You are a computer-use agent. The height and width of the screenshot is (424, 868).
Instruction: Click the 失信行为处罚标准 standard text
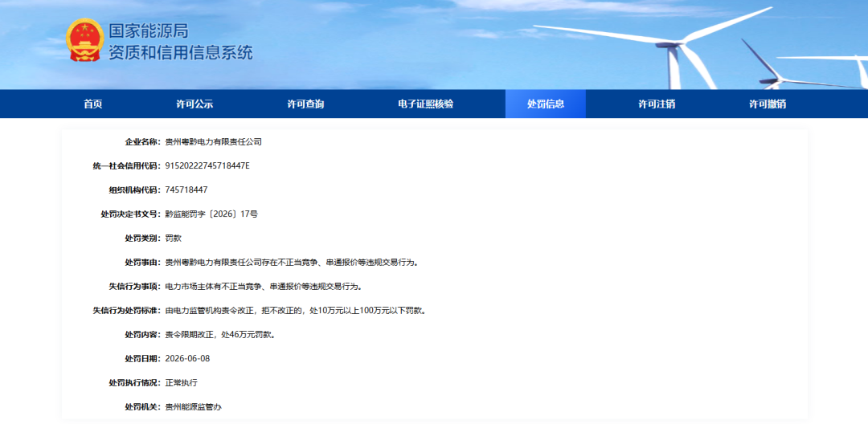(x=296, y=310)
